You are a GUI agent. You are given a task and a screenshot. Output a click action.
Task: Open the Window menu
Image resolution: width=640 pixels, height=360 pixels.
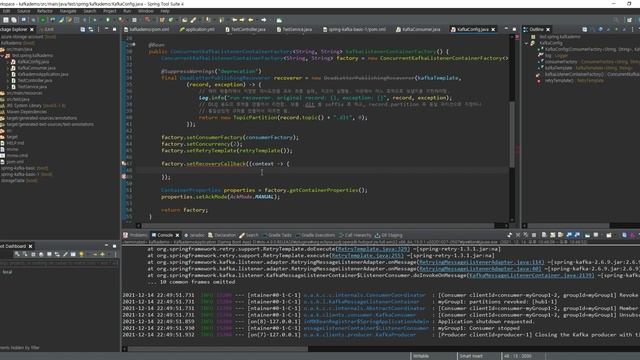[x=146, y=11]
